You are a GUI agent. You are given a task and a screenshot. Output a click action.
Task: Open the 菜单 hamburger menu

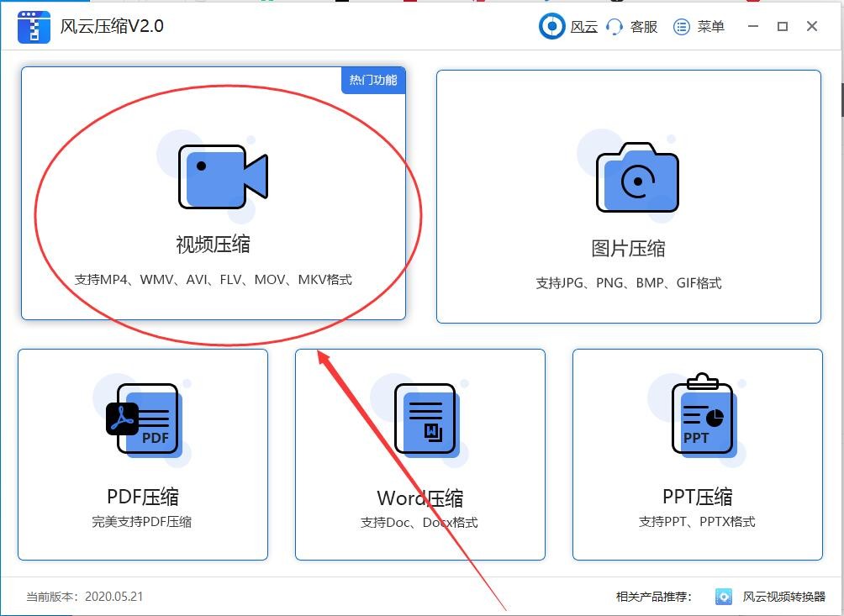pyautogui.click(x=683, y=26)
